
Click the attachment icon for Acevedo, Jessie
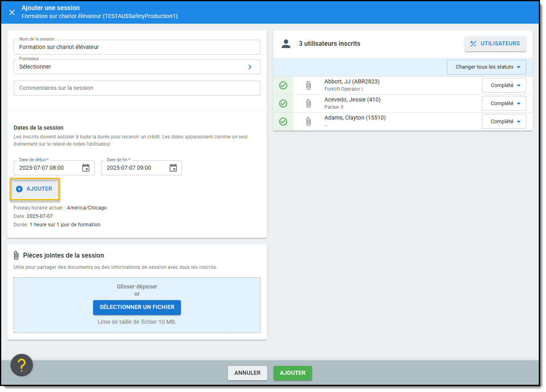309,104
